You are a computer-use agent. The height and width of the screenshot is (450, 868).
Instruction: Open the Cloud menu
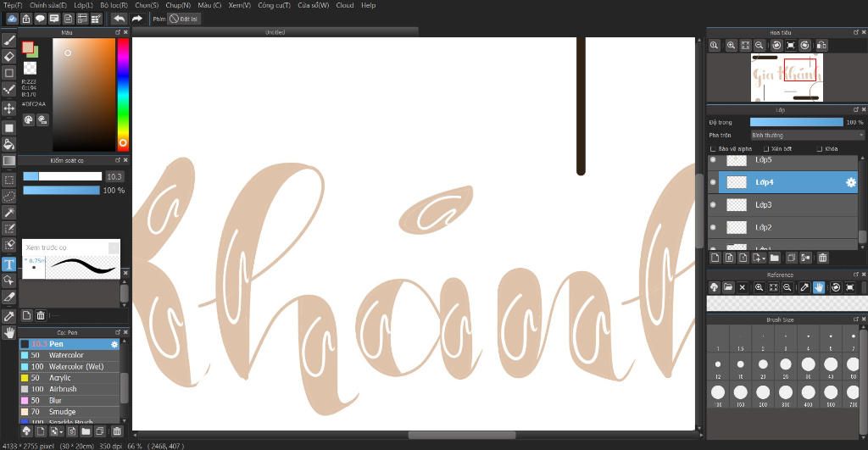(x=345, y=5)
